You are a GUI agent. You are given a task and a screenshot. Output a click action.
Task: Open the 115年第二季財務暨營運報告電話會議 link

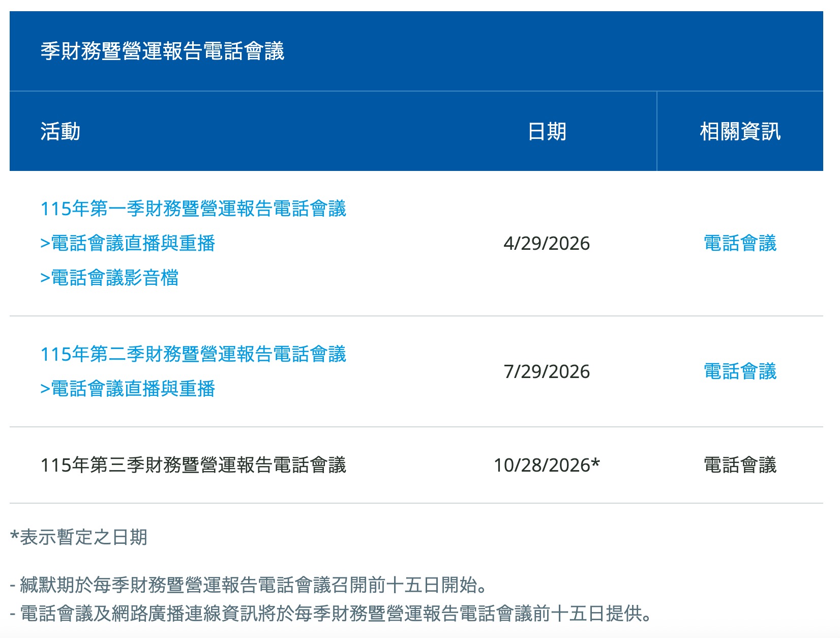pos(193,354)
